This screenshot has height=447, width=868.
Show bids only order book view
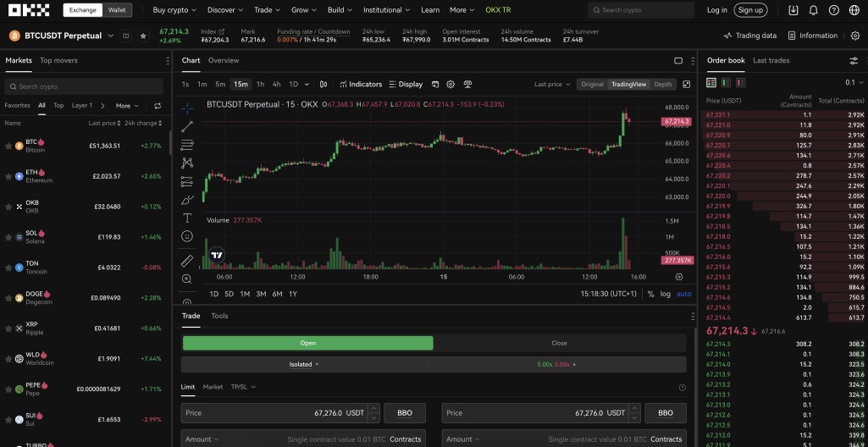click(726, 82)
